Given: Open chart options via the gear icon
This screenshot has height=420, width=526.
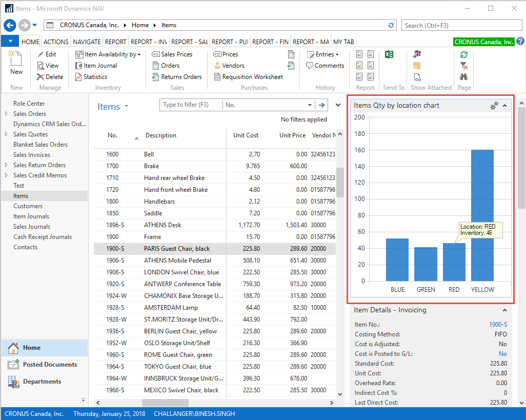Looking at the screenshot, I should [493, 106].
